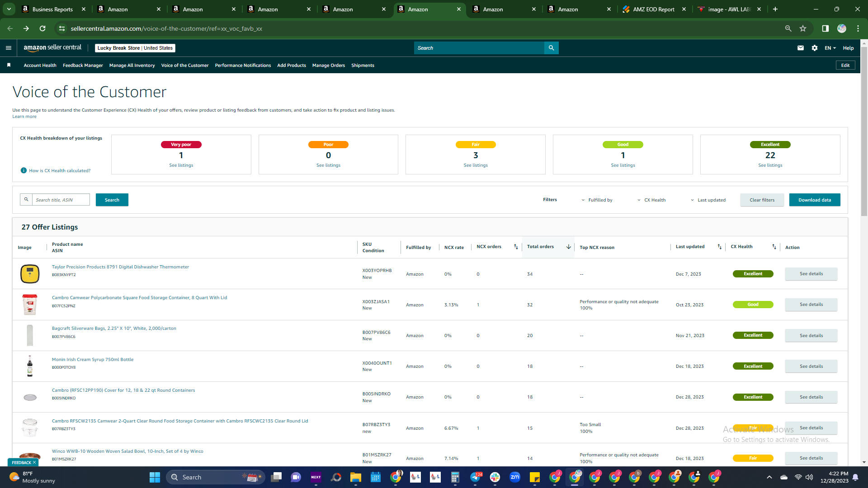Click the Clear filters button

pos(762,200)
